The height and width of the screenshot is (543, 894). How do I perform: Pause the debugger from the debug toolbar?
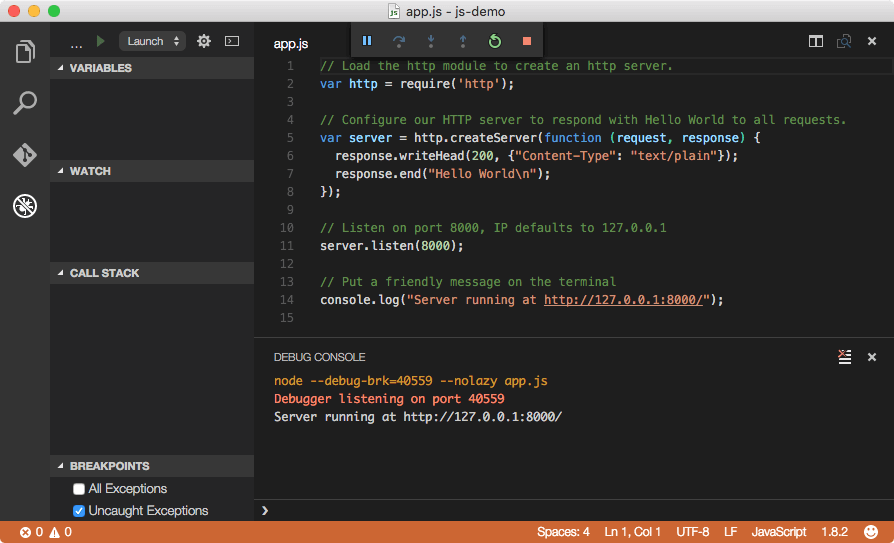click(x=367, y=41)
